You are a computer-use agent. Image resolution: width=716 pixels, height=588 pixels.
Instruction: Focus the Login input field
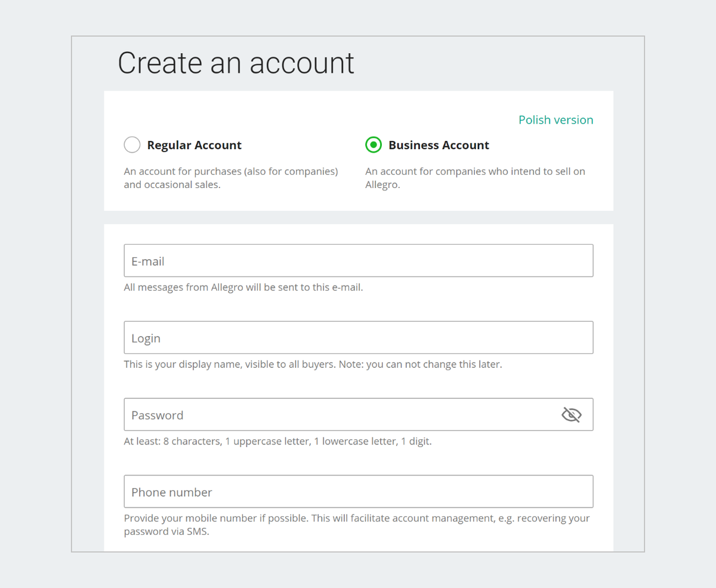click(x=358, y=337)
